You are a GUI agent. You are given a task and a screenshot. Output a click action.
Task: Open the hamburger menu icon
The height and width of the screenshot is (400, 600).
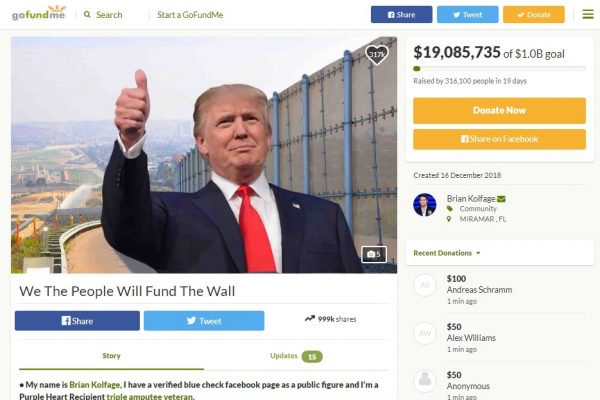pos(588,15)
